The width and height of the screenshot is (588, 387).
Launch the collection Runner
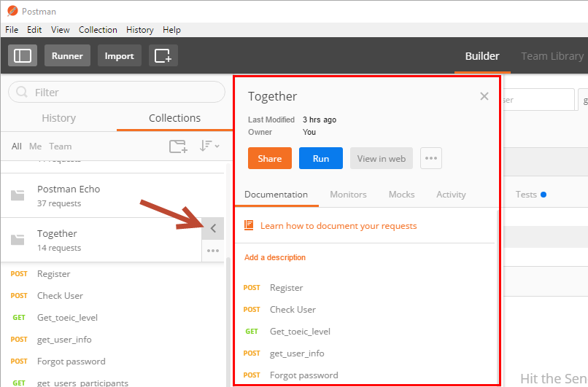point(67,56)
